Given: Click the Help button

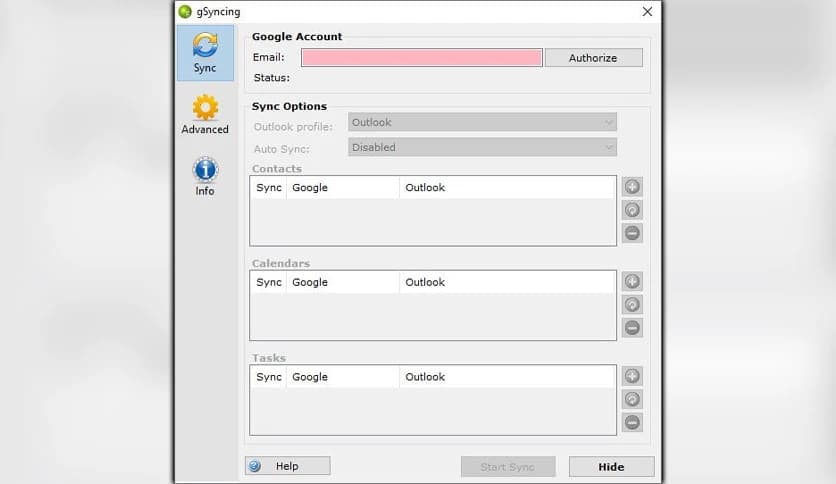Looking at the screenshot, I should coord(288,466).
